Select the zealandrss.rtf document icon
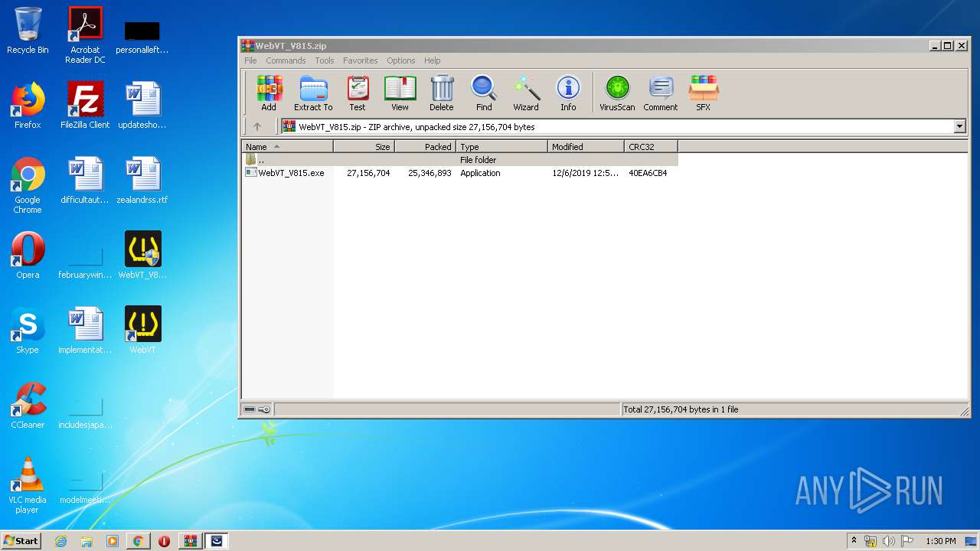This screenshot has width=980, height=551. [142, 181]
